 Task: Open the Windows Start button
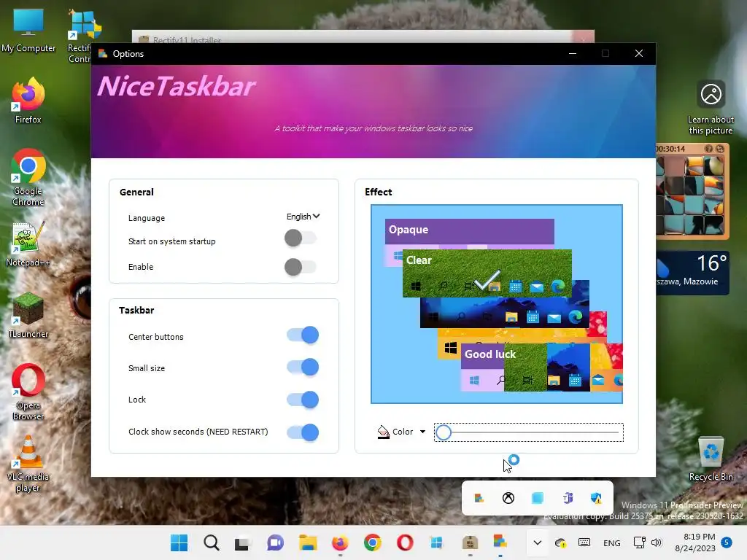tap(179, 542)
